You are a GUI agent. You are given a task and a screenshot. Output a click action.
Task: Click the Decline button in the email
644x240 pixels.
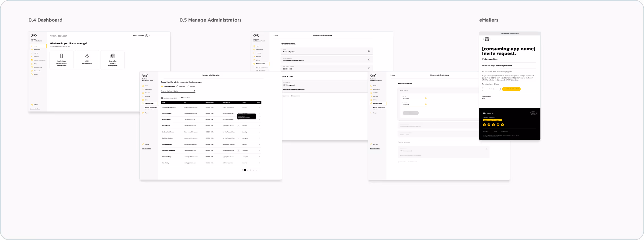point(491,89)
